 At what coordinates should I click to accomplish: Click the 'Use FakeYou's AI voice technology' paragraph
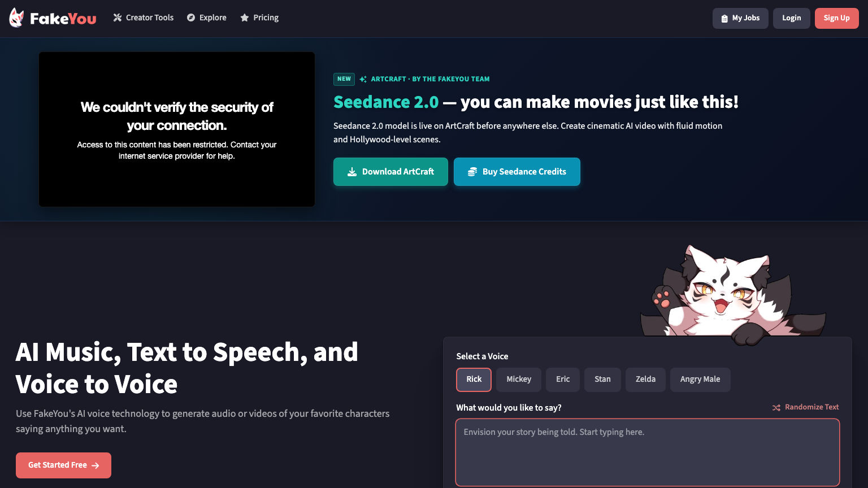(x=203, y=421)
